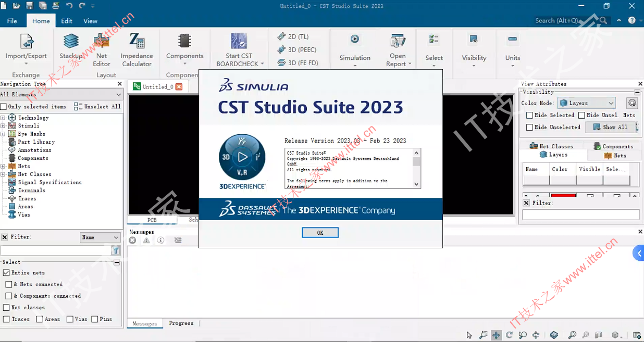Click the Help question mark icon

coord(631,20)
